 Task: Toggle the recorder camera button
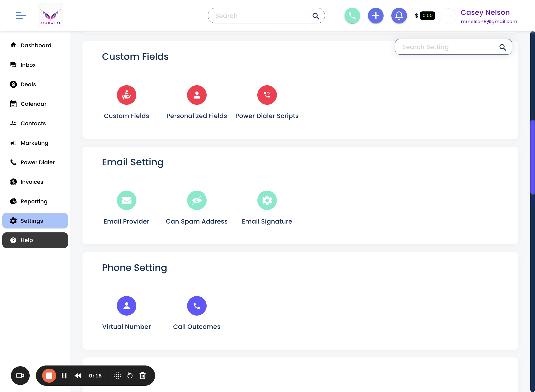click(x=20, y=376)
